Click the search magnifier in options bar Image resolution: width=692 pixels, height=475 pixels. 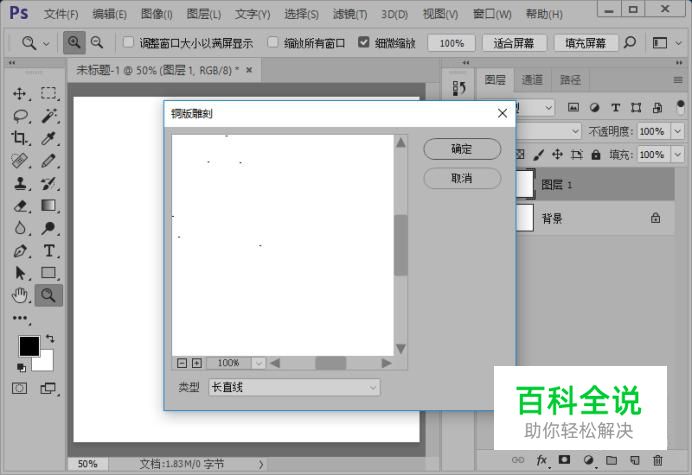click(x=630, y=42)
